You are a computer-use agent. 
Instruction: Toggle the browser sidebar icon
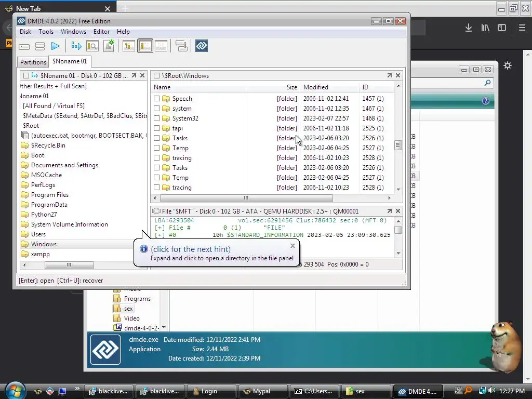(502, 28)
